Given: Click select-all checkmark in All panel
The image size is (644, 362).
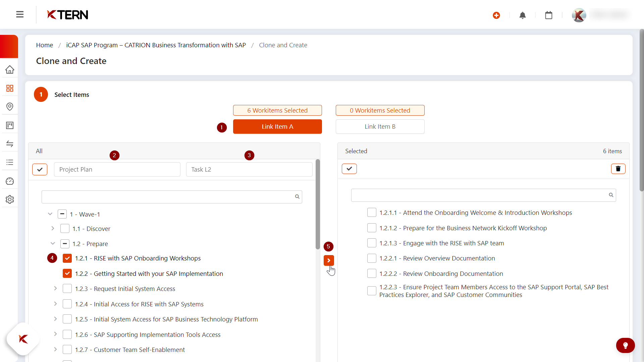Looking at the screenshot, I should tap(40, 169).
